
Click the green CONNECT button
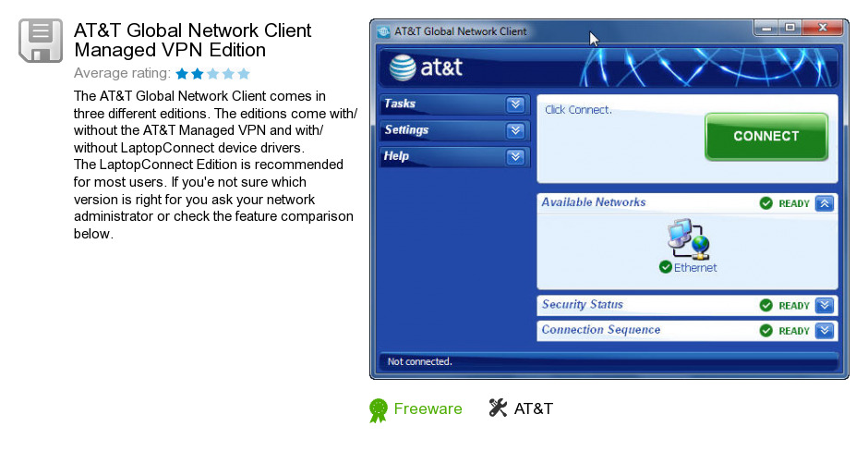click(766, 136)
